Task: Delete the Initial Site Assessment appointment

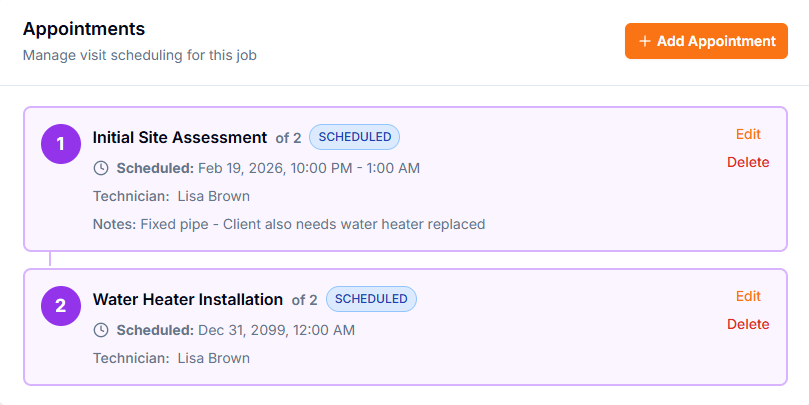Action: coord(748,162)
